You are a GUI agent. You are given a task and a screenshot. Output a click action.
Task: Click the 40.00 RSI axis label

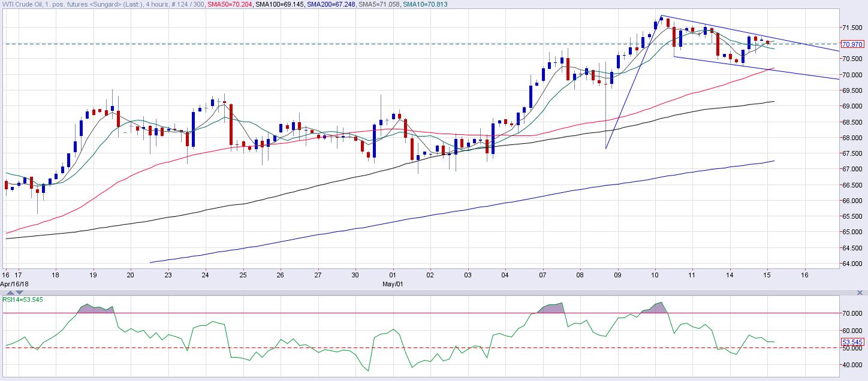point(854,365)
